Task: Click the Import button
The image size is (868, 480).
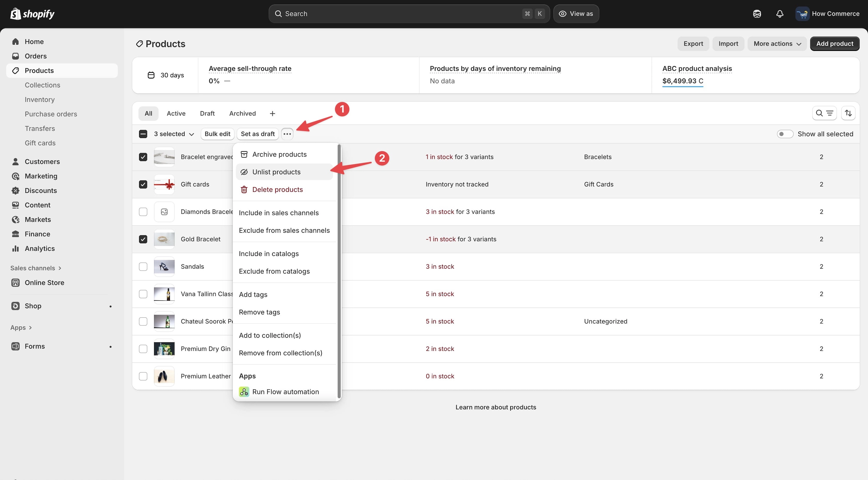Action: pos(728,43)
